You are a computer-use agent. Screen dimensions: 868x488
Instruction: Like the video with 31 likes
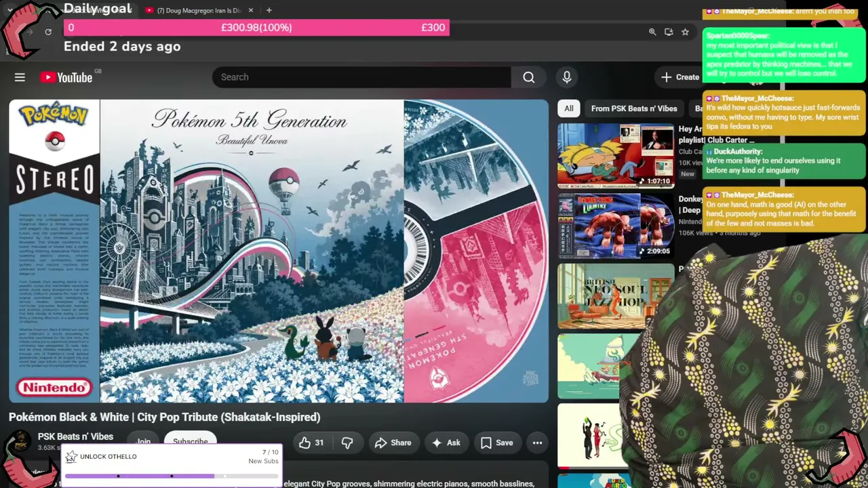(312, 443)
